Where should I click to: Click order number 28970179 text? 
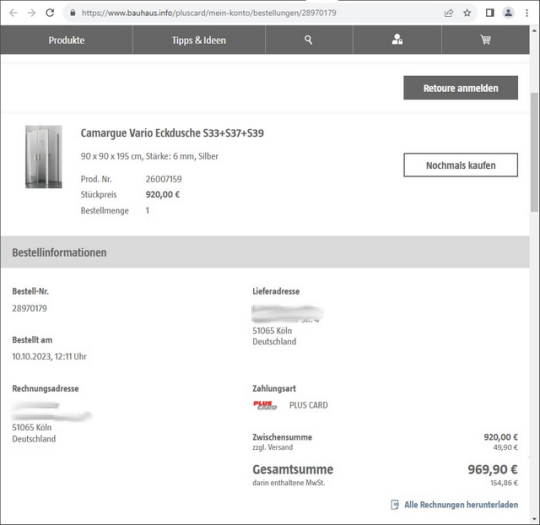(30, 308)
